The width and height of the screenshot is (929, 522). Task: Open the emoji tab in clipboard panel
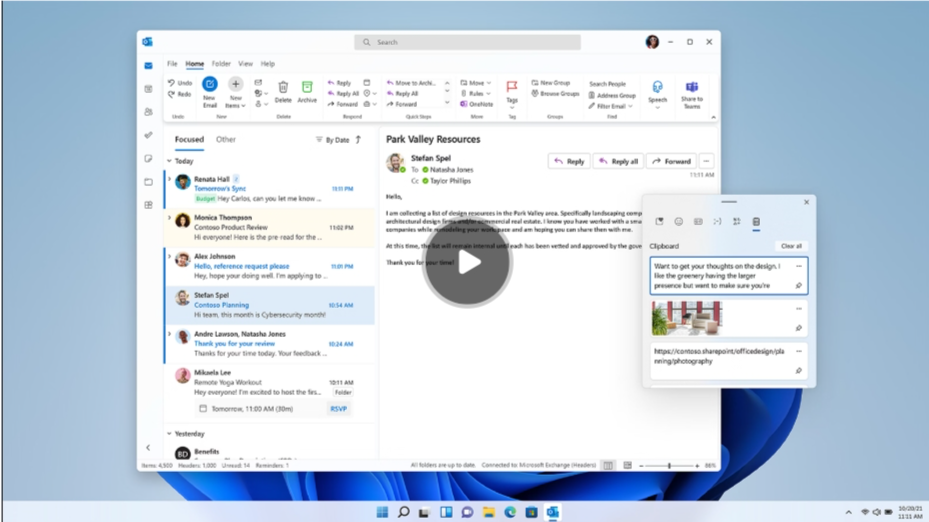click(678, 222)
